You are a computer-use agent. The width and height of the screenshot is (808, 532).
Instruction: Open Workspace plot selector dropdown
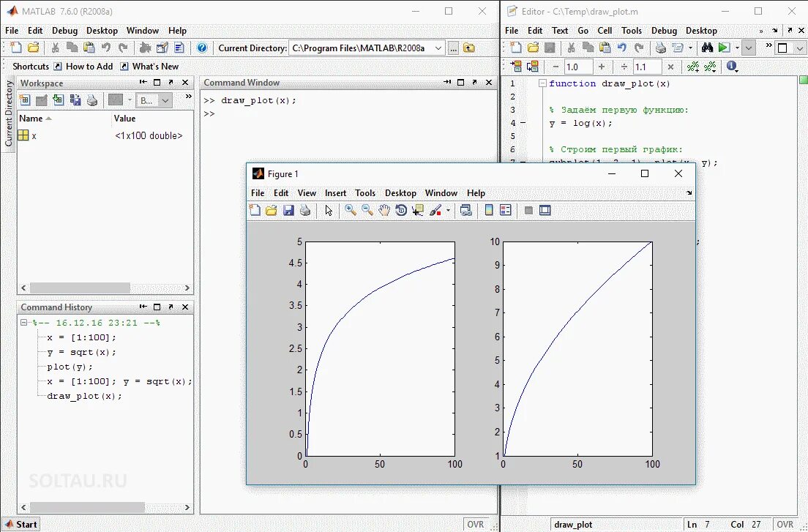165,100
